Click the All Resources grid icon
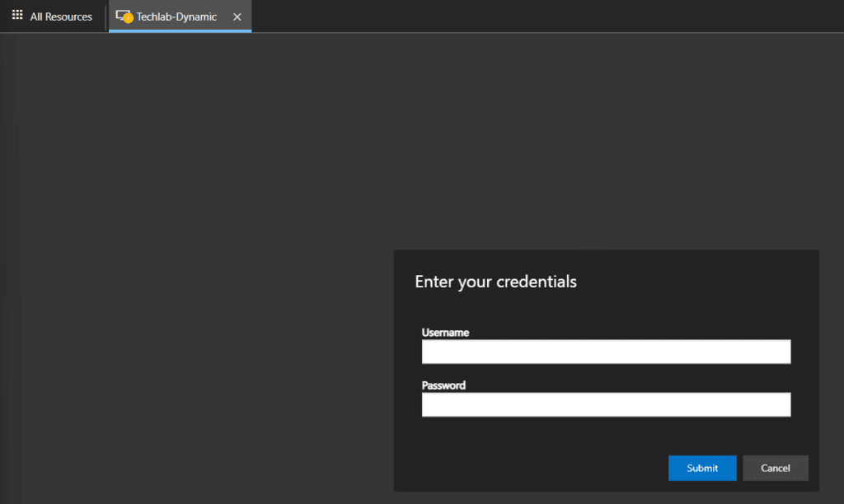This screenshot has width=844, height=504. point(17,16)
